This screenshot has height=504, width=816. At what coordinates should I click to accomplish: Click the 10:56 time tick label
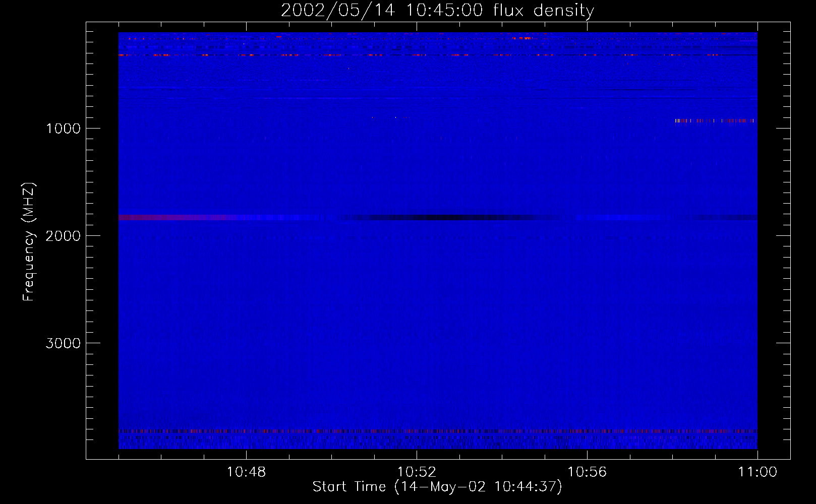(587, 472)
